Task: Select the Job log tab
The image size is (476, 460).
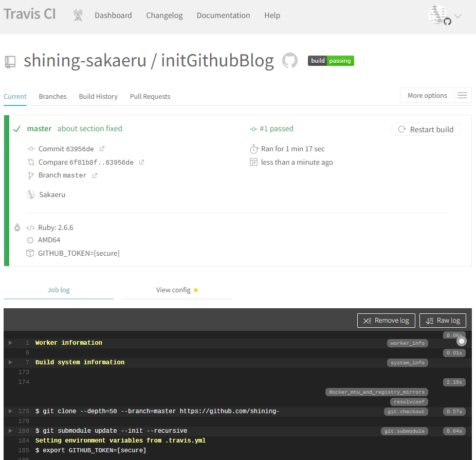Action: pyautogui.click(x=59, y=290)
